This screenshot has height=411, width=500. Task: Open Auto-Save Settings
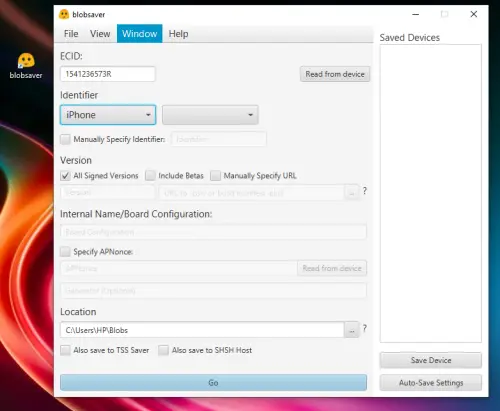431,383
